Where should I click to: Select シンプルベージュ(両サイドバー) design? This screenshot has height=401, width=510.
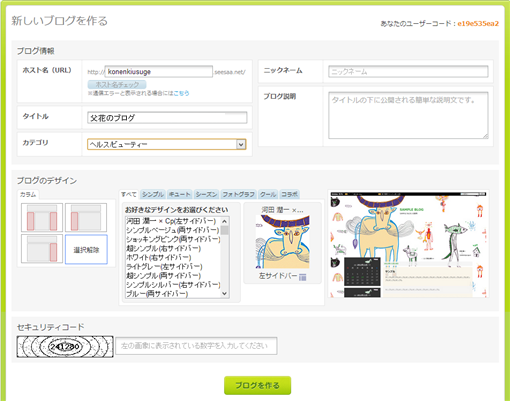coord(173,230)
